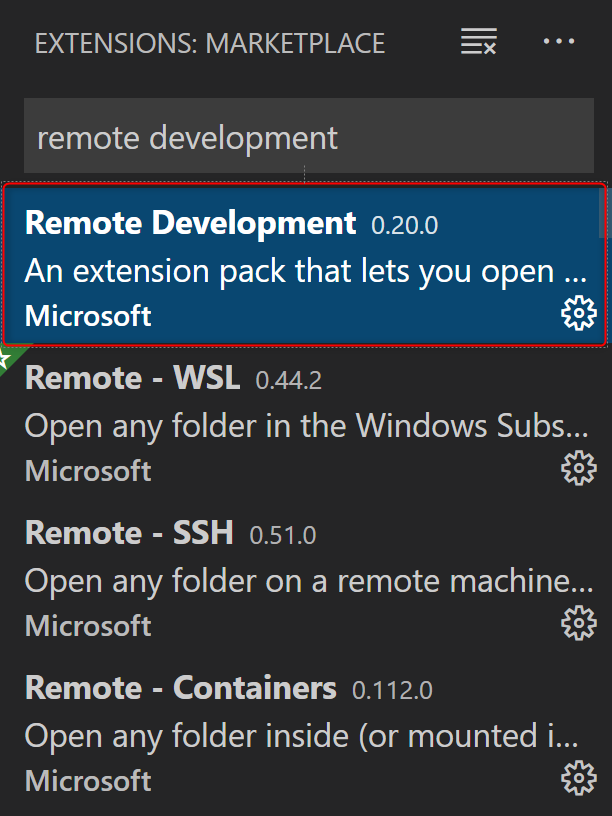Open the Remote - WSL extension

click(x=132, y=378)
